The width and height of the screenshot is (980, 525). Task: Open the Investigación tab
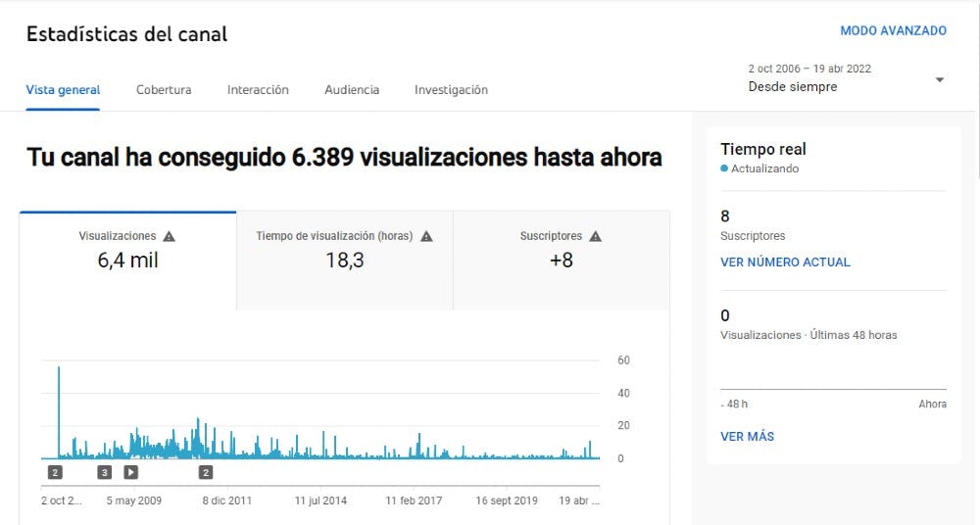point(451,90)
